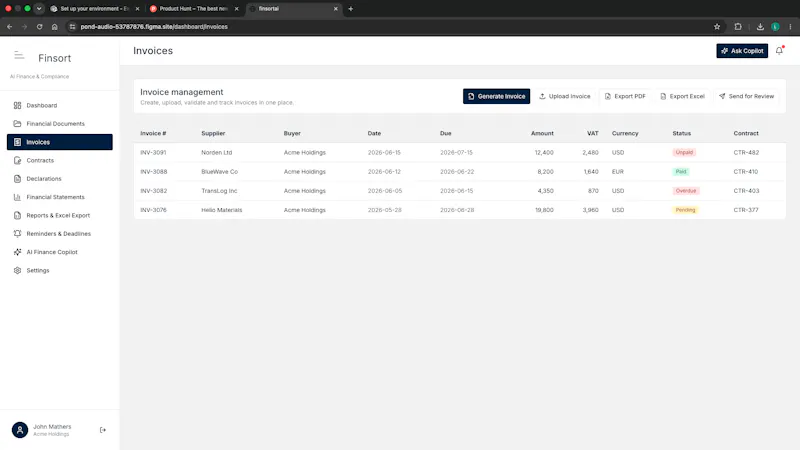The width and height of the screenshot is (800, 450).
Task: Click the Dashboard grid icon
Action: [x=17, y=106]
